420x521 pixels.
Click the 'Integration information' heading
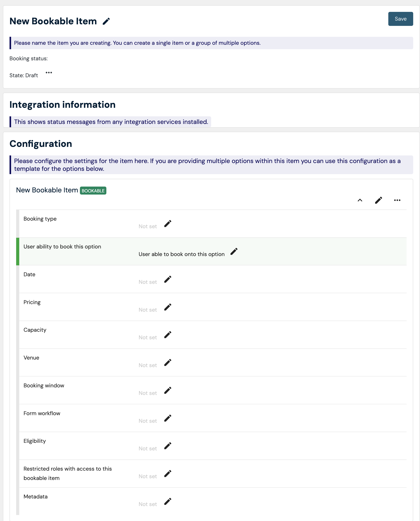coord(62,105)
